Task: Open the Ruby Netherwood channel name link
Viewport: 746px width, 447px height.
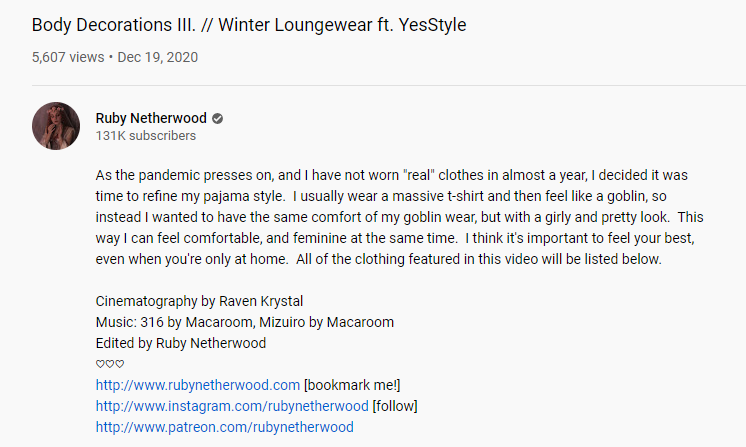Action: coord(151,118)
